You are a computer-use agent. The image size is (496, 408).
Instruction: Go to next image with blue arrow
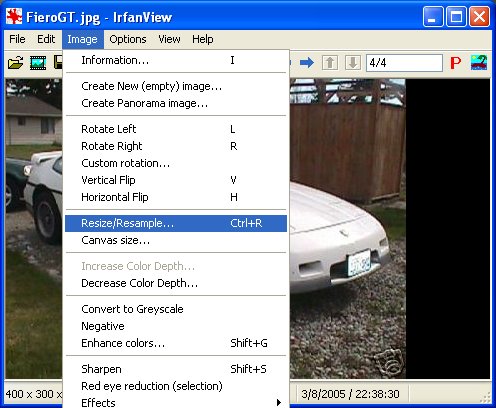click(307, 62)
